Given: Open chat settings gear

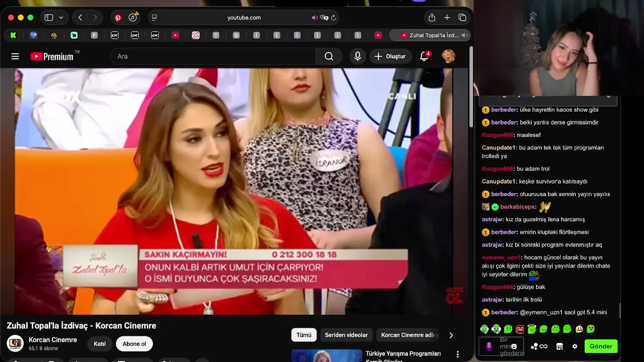Looking at the screenshot, I should 575,346.
